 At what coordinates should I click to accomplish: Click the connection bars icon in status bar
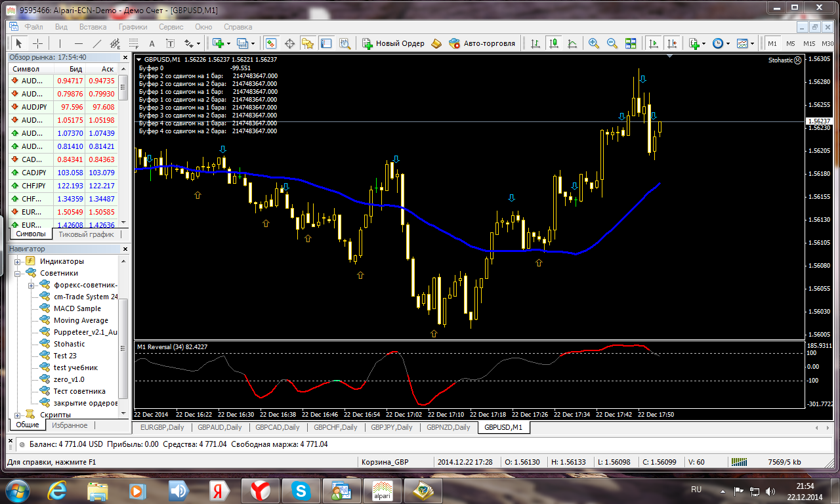click(x=740, y=462)
